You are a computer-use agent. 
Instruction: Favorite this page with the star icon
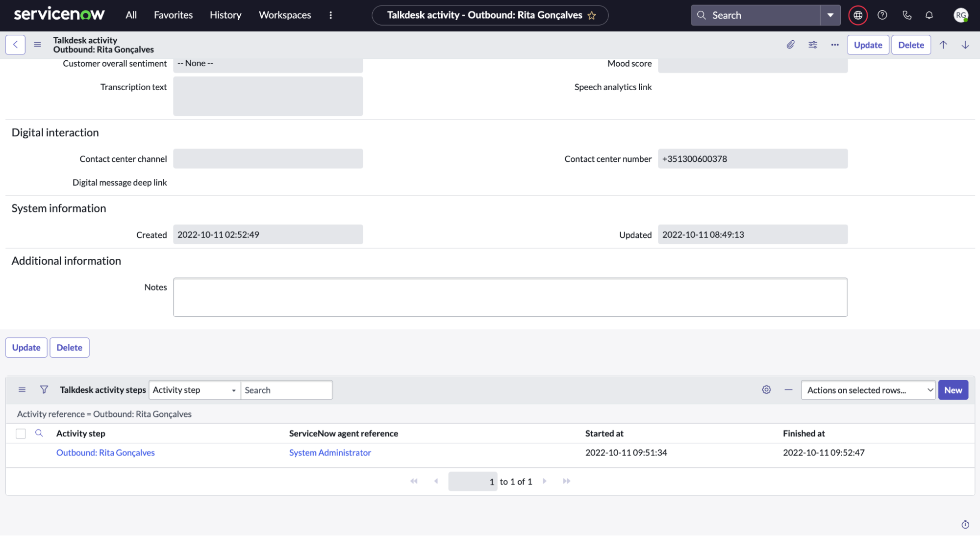point(592,15)
